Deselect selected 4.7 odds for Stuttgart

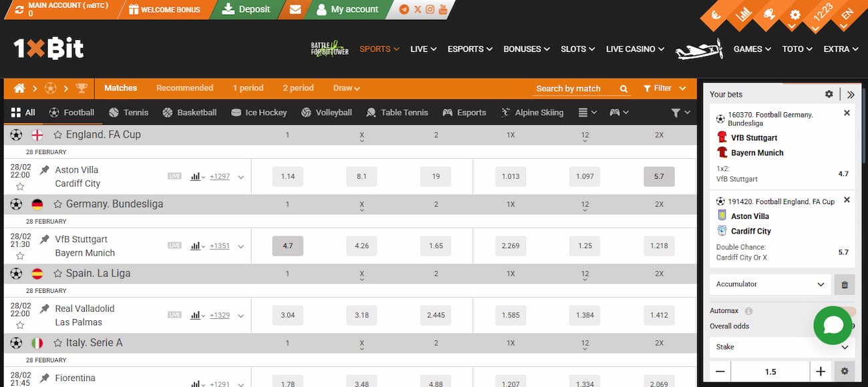pyautogui.click(x=288, y=246)
